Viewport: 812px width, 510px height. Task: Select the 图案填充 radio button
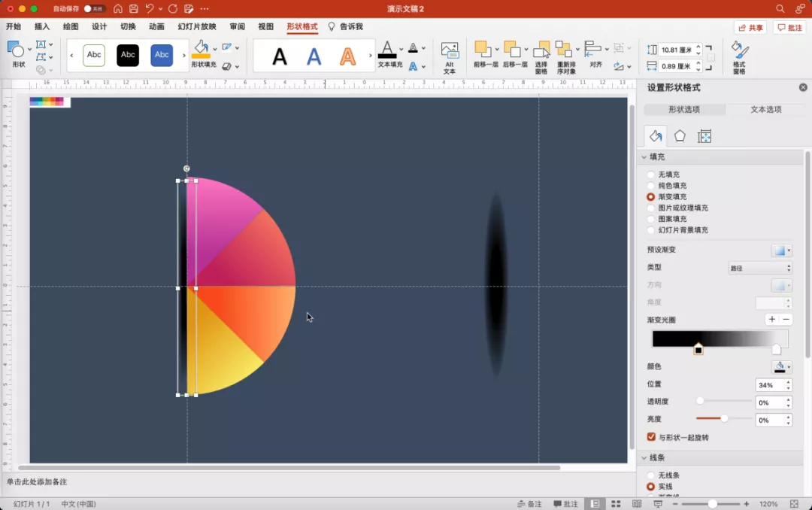[651, 219]
